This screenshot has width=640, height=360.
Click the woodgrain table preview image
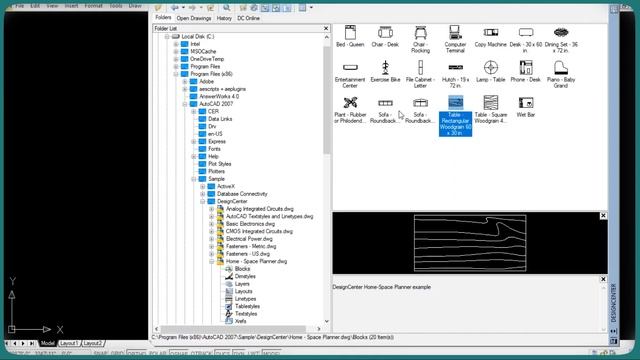pyautogui.click(x=470, y=243)
